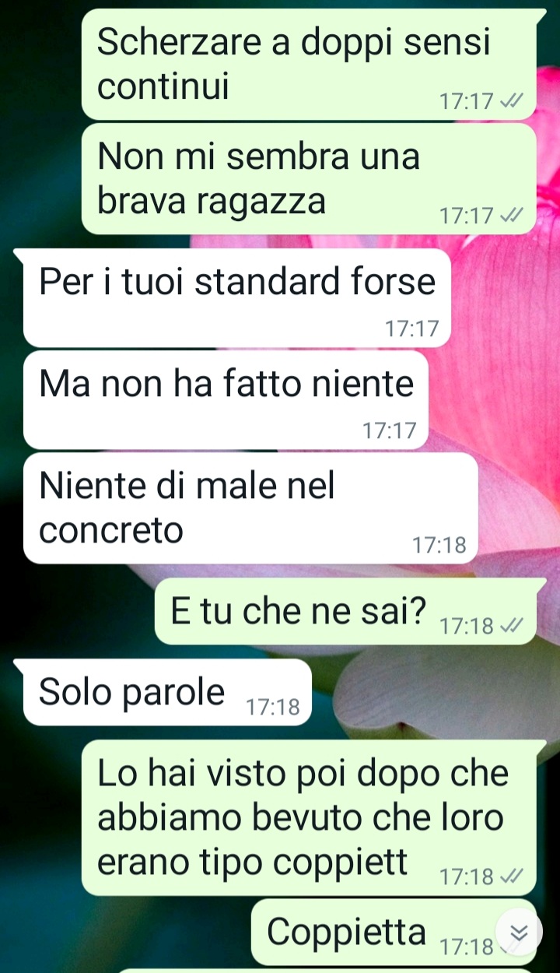Tap read ticks on 'E tu che ne sai?'
This screenshot has height=973, width=560.
point(512,625)
